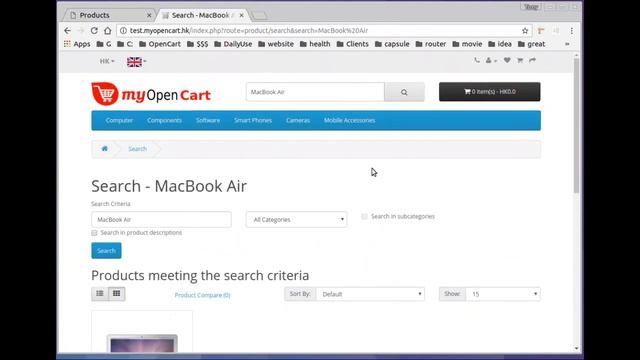Open the My Account user icon
This screenshot has height=360, width=640.
coord(491,60)
